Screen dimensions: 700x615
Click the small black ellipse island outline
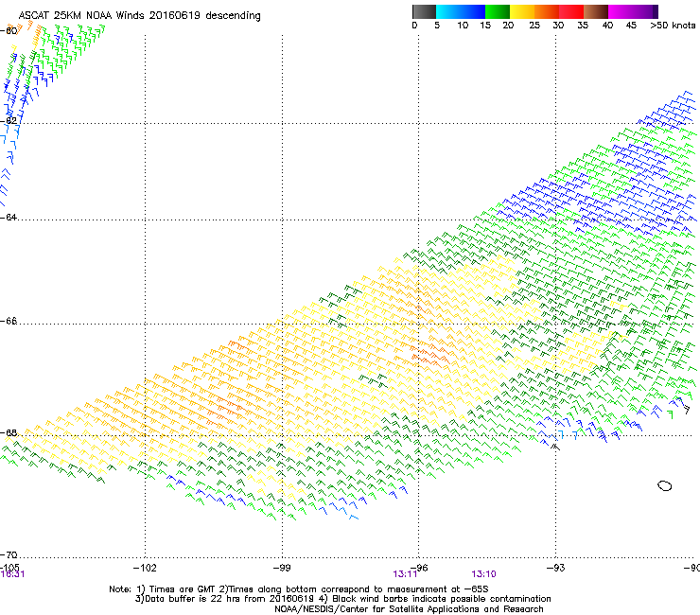coord(665,485)
